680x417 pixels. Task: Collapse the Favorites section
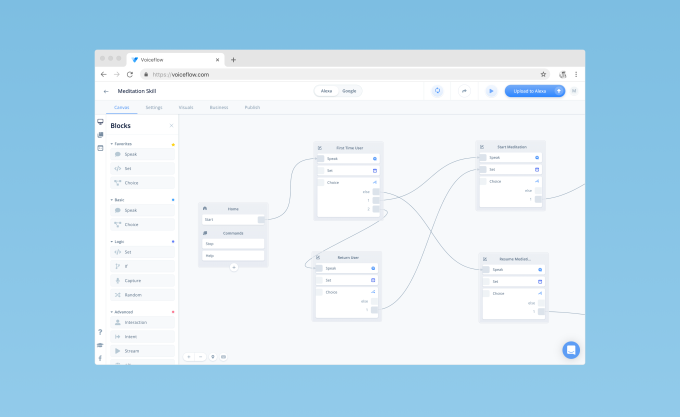(x=113, y=144)
